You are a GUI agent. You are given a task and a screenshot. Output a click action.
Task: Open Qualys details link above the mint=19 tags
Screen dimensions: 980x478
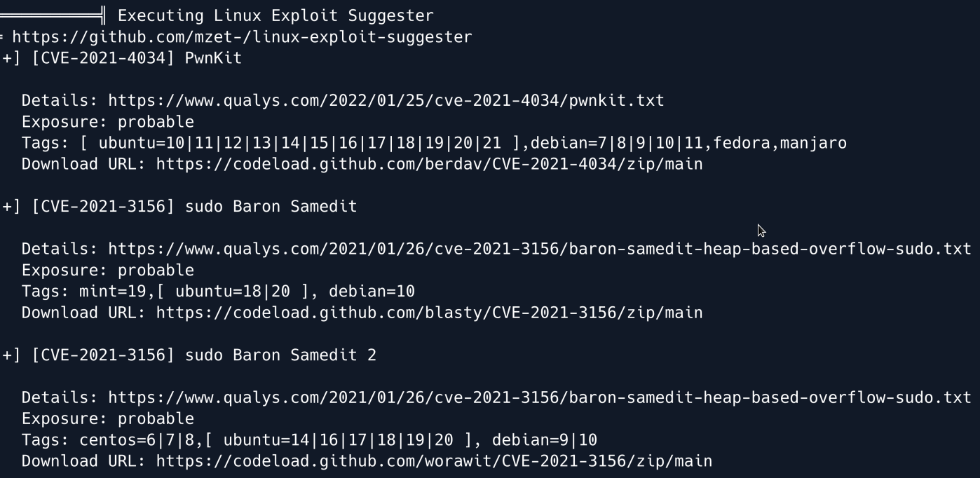tap(539, 250)
